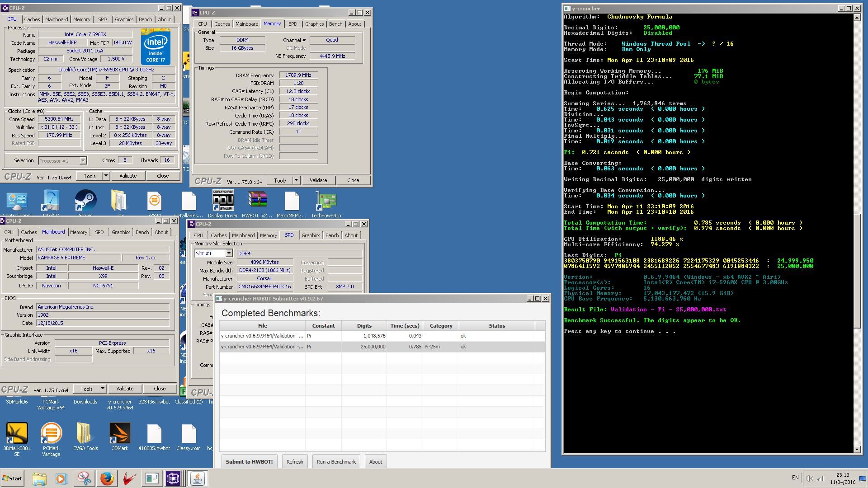868x488 pixels.
Task: Click the Java HWBOT Submitter taskbar icon
Action: click(197, 478)
